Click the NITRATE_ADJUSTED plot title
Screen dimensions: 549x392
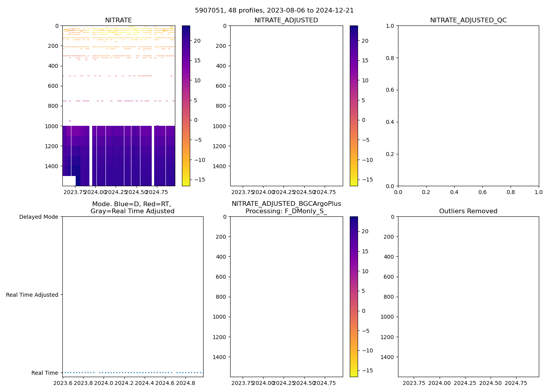coord(286,20)
